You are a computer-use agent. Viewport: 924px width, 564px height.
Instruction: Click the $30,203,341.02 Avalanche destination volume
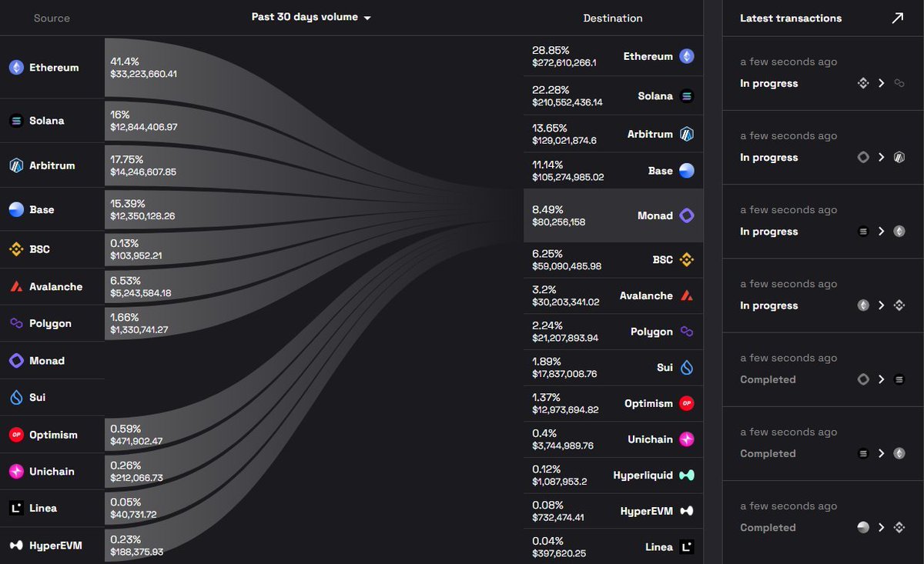566,302
